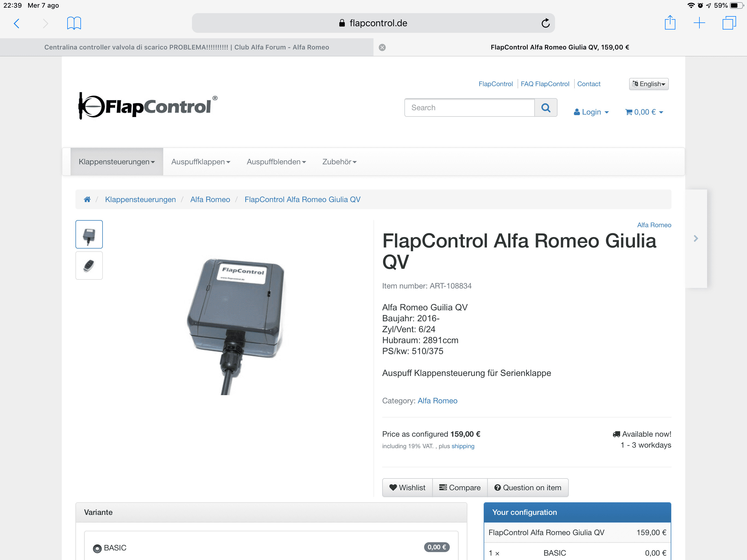This screenshot has width=747, height=560.
Task: Select the FlapControl Alfa Romeo Giulia QV tab
Action: pyautogui.click(x=560, y=47)
